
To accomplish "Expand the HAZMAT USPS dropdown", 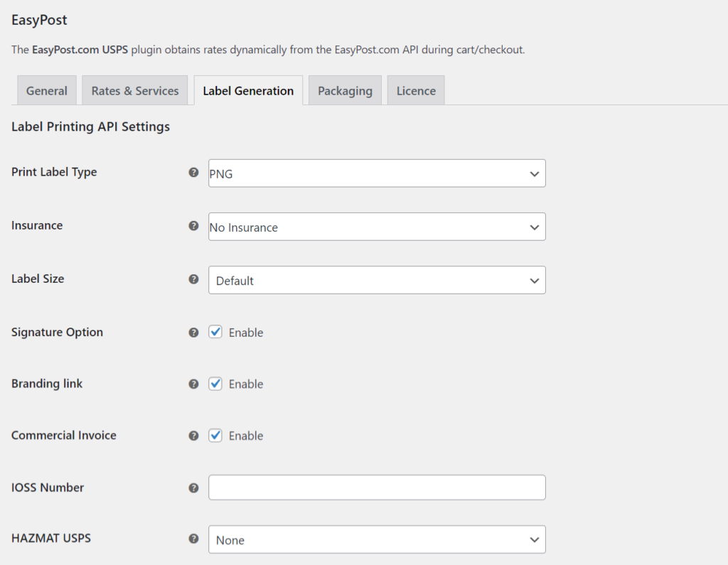I will [x=377, y=539].
